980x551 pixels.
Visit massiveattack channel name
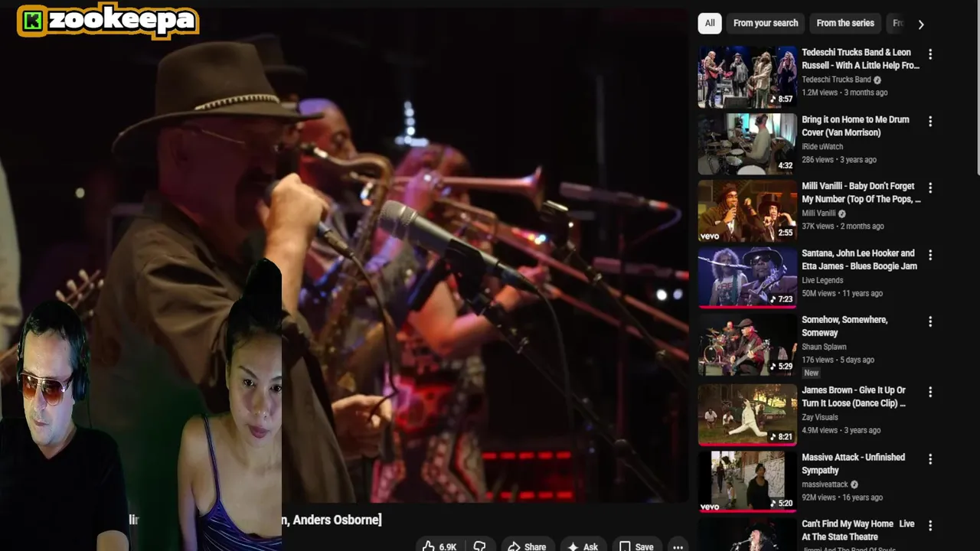[825, 484]
